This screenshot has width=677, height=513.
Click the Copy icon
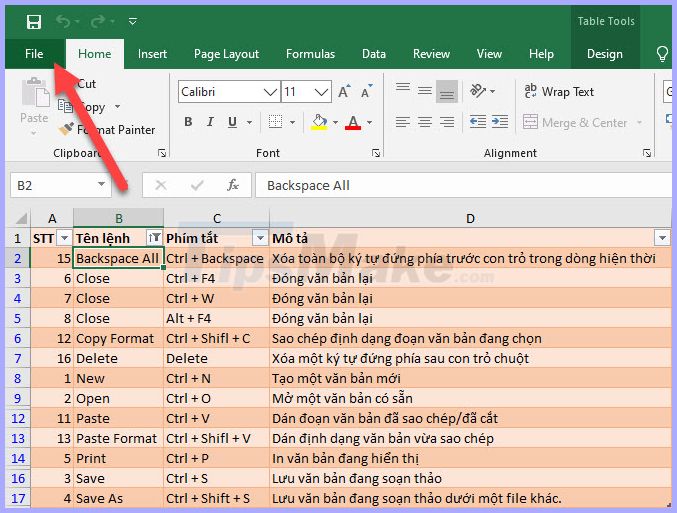[x=65, y=106]
